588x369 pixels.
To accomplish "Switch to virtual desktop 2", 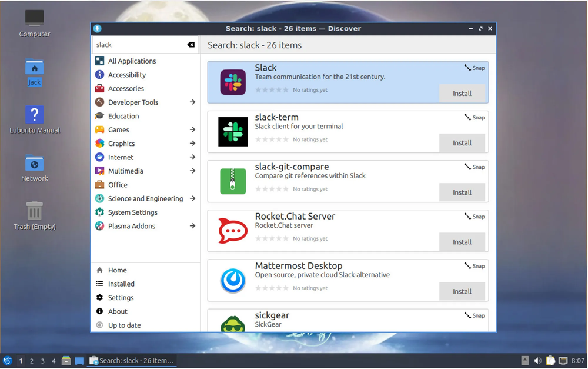I will coord(32,361).
